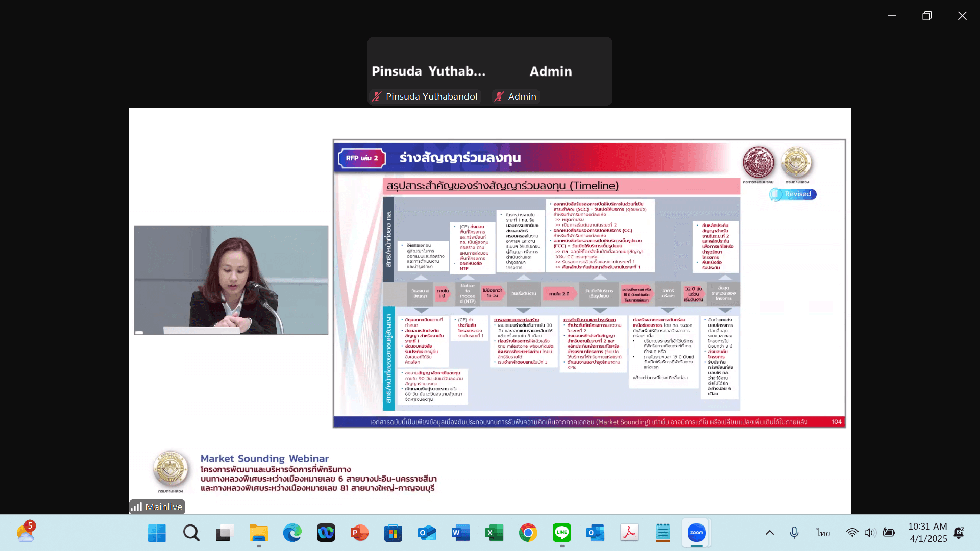Click the Mainlive signal label
Image resolution: width=980 pixels, height=551 pixels.
(157, 507)
